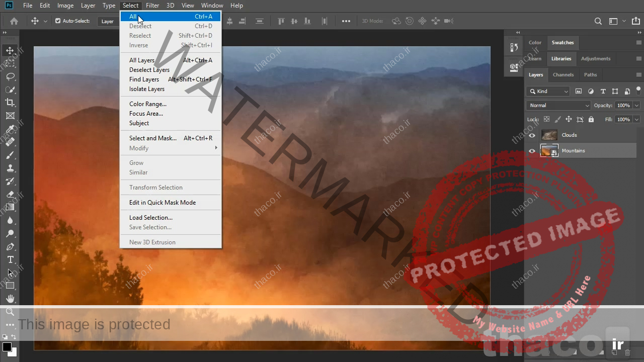Select the Rectangular Marquee tool
This screenshot has height=362, width=644.
(x=10, y=63)
